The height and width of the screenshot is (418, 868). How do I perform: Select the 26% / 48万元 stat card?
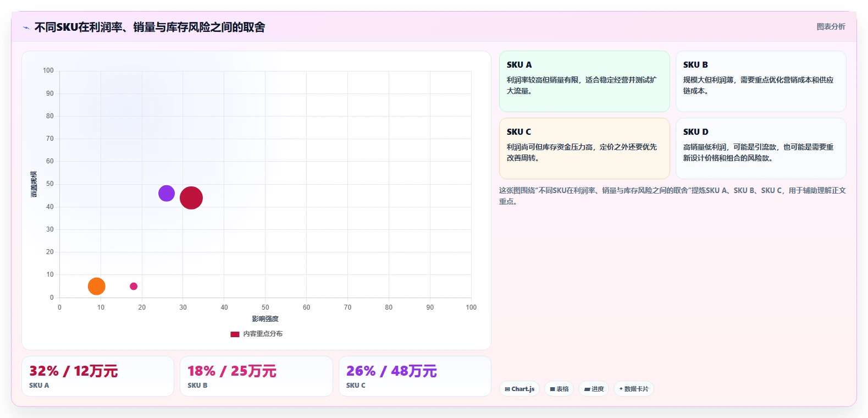pyautogui.click(x=415, y=376)
